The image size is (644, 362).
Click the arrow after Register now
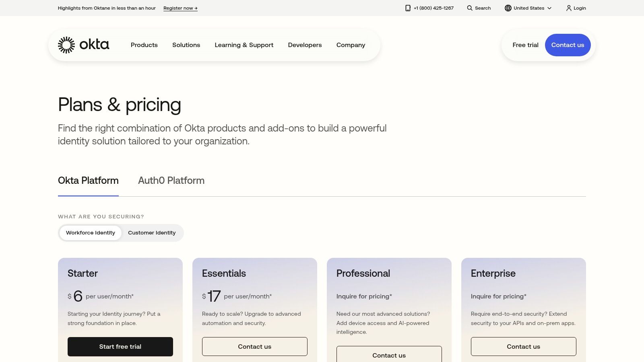196,8
